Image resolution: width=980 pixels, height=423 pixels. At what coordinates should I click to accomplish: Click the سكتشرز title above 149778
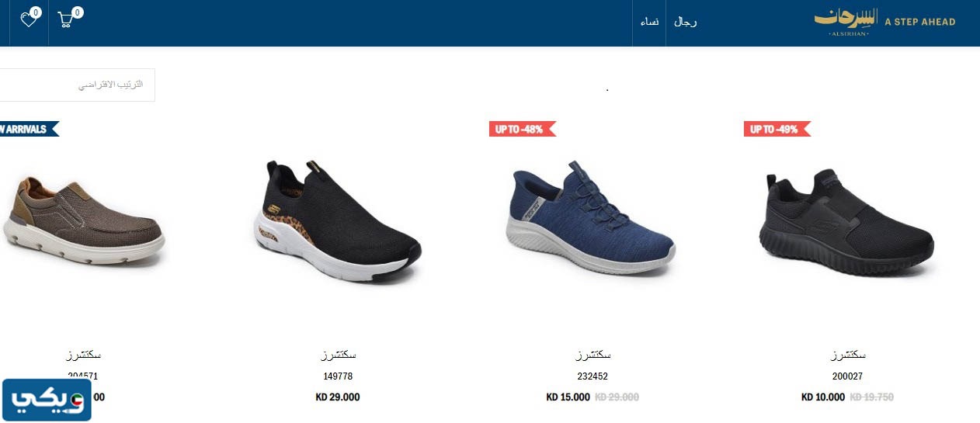[x=338, y=355]
